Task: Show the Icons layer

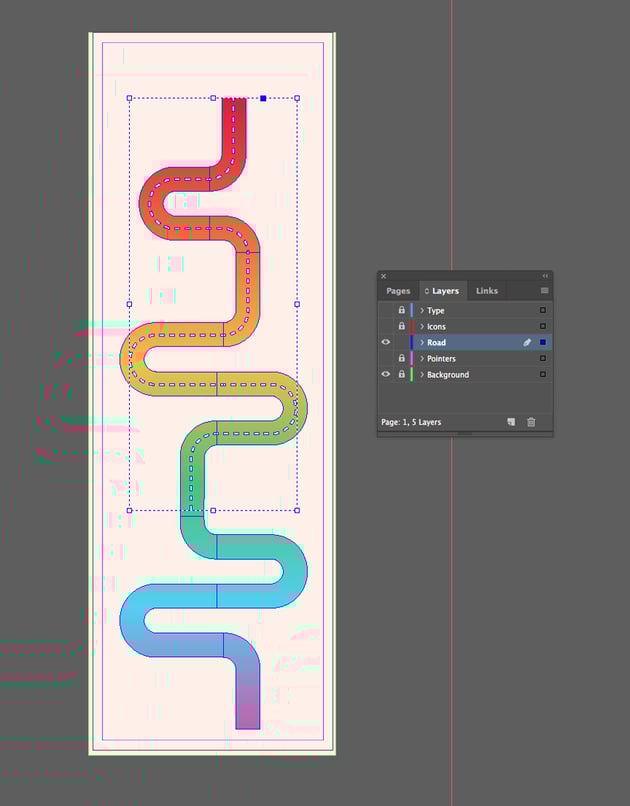Action: tap(386, 326)
